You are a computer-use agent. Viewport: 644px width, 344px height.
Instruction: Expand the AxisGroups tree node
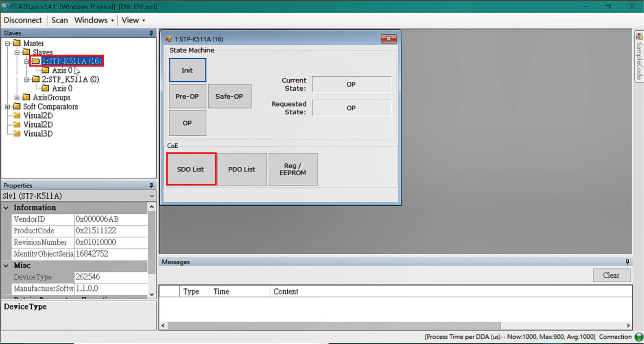17,98
